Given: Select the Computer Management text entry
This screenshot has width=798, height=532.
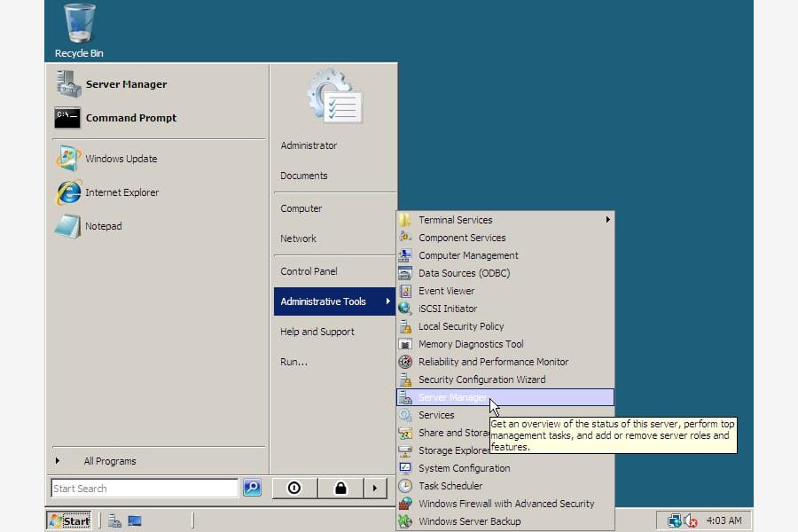Looking at the screenshot, I should coord(468,255).
